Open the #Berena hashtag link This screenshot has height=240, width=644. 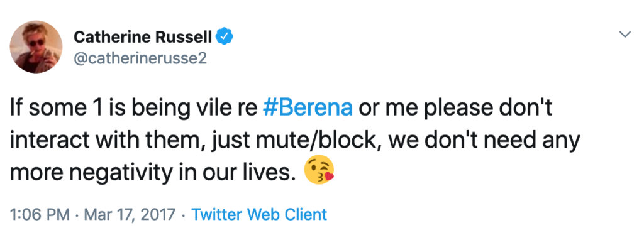[x=307, y=108]
